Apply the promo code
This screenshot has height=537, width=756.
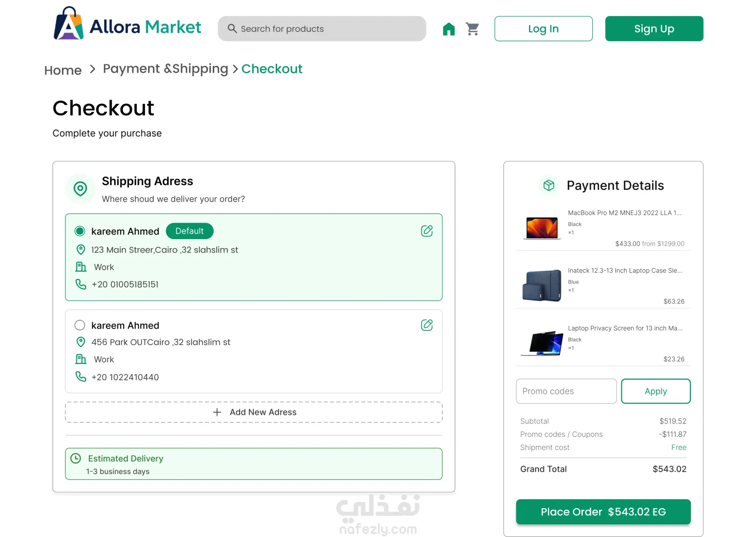[x=656, y=391]
